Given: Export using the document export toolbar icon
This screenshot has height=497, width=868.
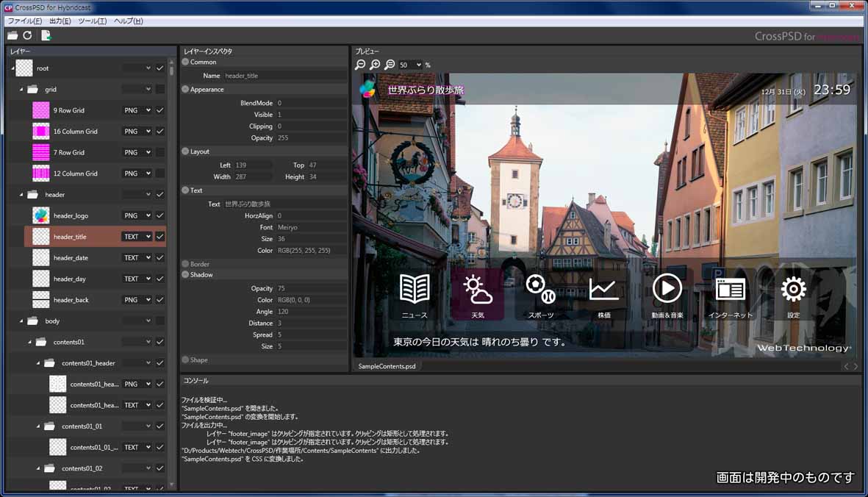Looking at the screenshot, I should (46, 35).
